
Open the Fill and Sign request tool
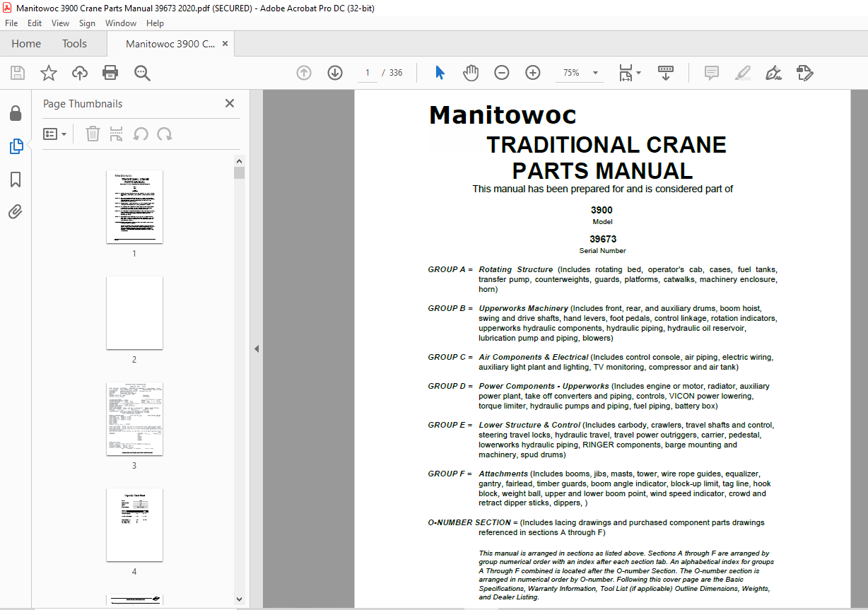coord(804,73)
